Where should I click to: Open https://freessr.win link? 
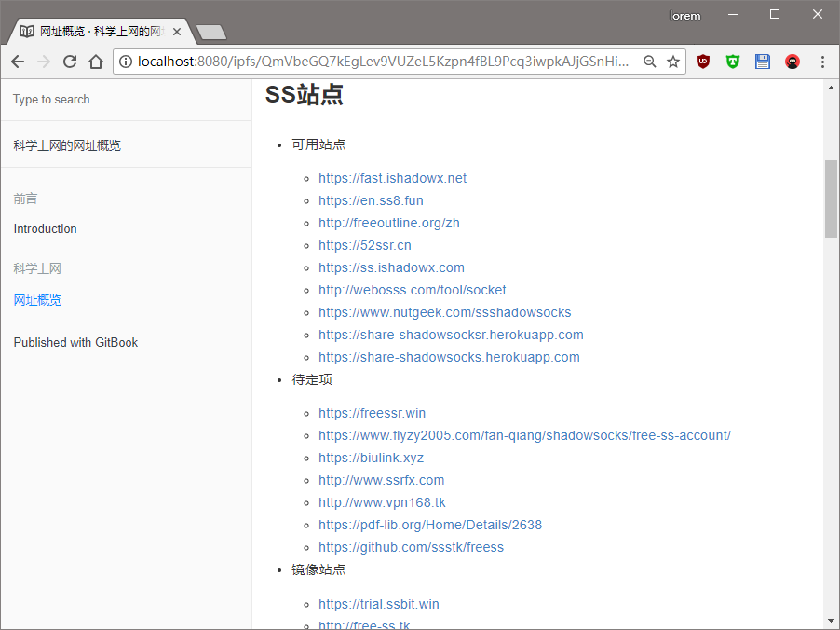pos(372,413)
